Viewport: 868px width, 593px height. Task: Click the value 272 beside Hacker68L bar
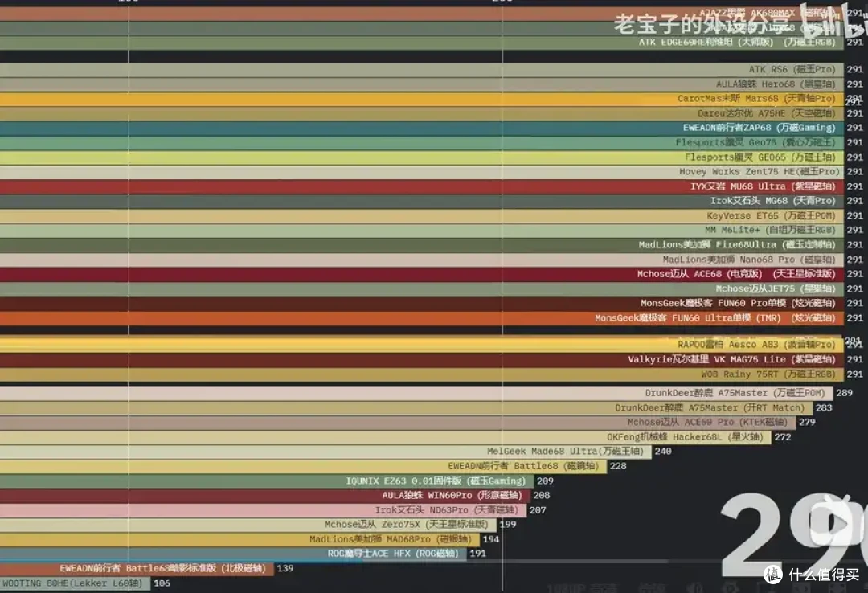(x=783, y=437)
